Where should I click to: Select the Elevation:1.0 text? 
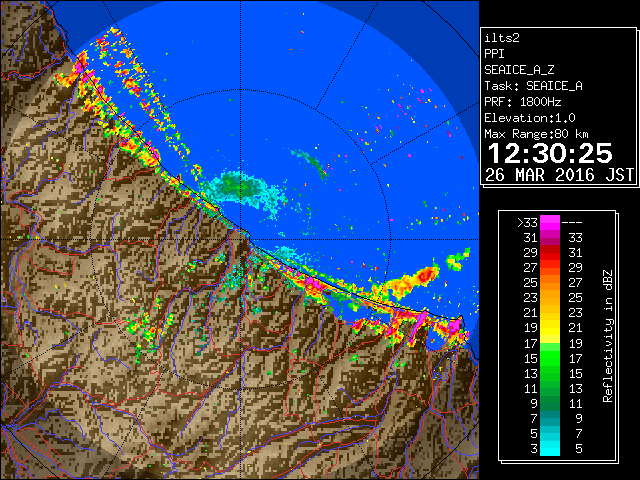[x=530, y=118]
